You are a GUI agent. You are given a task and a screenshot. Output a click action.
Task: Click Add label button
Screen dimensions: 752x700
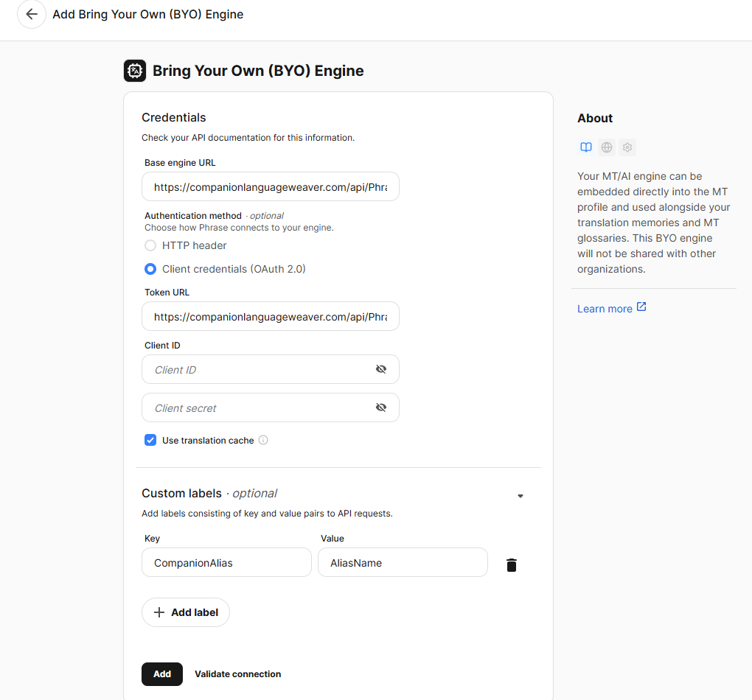[x=186, y=612]
